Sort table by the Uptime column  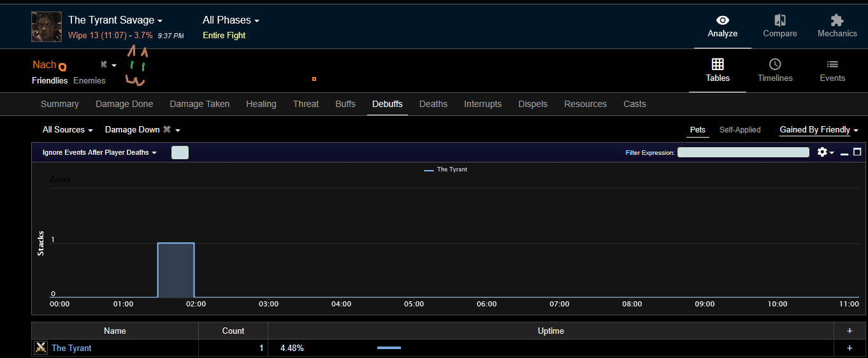point(551,331)
